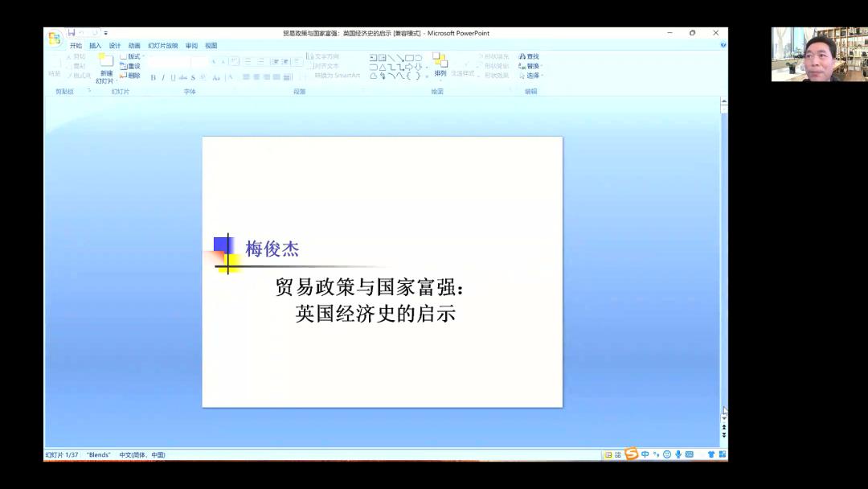Open the font name combo box
Screen dimensions: 868x489
169,62
